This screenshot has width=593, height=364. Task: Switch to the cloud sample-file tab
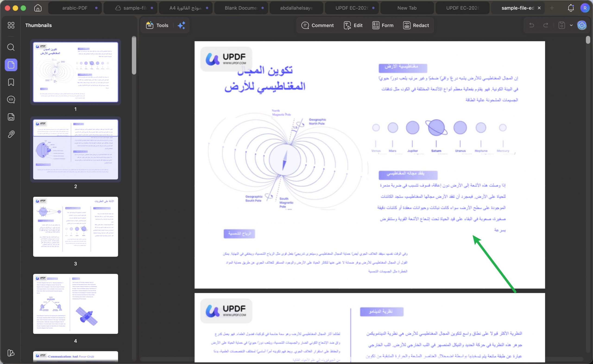(130, 8)
